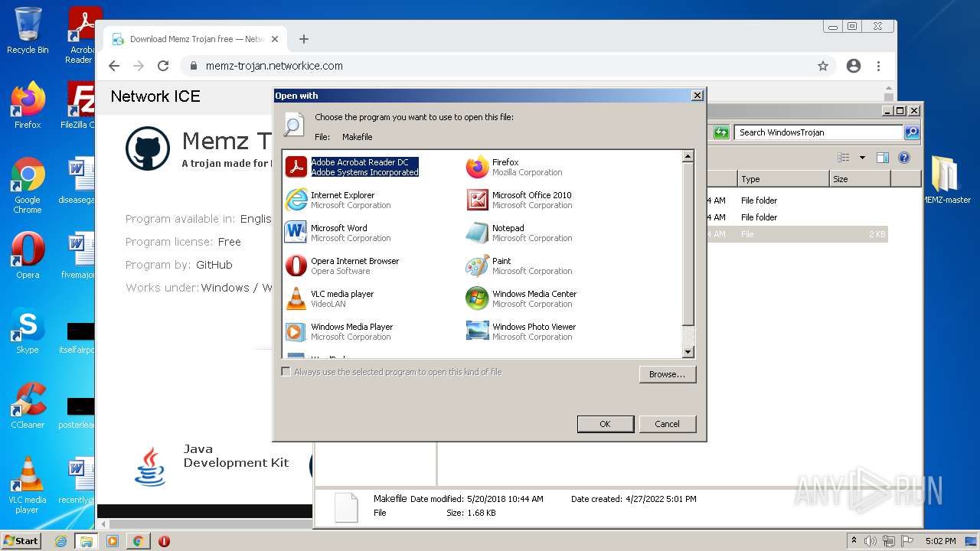Choose Notepad to open Makefile
Image resolution: width=980 pixels, height=551 pixels.
[x=519, y=233]
